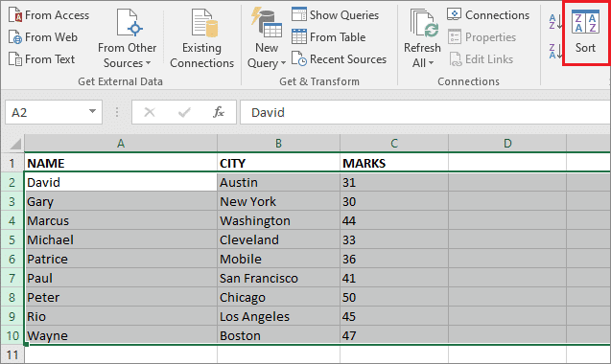Click the Properties button

click(x=482, y=37)
